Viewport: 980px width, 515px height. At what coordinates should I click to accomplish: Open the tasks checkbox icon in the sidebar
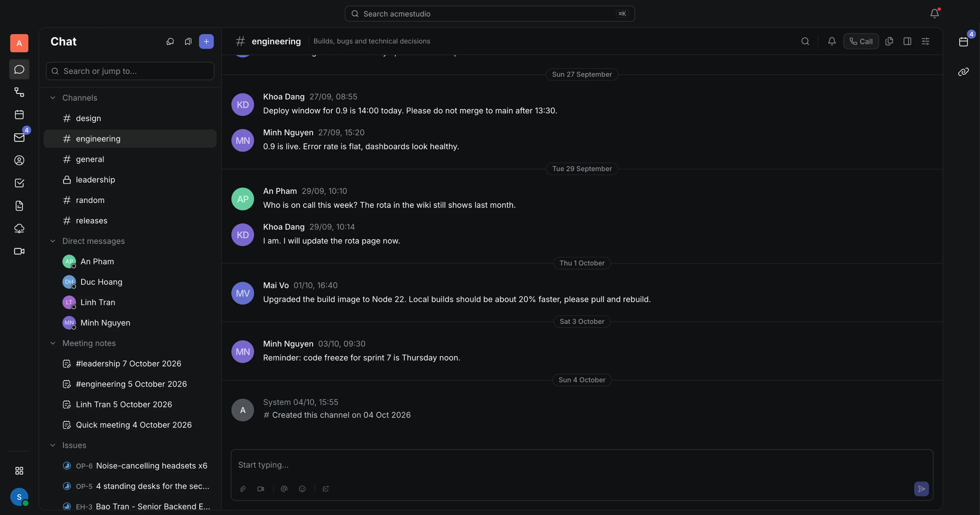[x=19, y=183]
